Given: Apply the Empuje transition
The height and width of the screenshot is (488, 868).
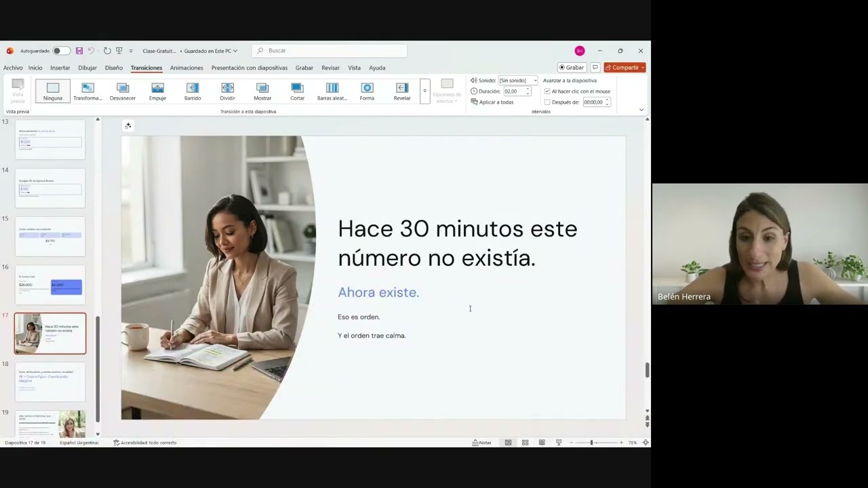Looking at the screenshot, I should pos(157,91).
